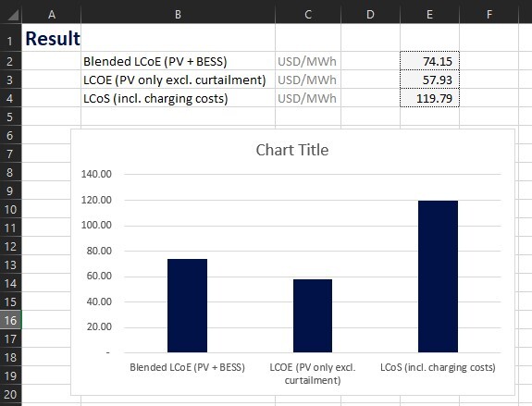This screenshot has width=532, height=406.
Task: Select row 4 header
Action: click(x=10, y=98)
